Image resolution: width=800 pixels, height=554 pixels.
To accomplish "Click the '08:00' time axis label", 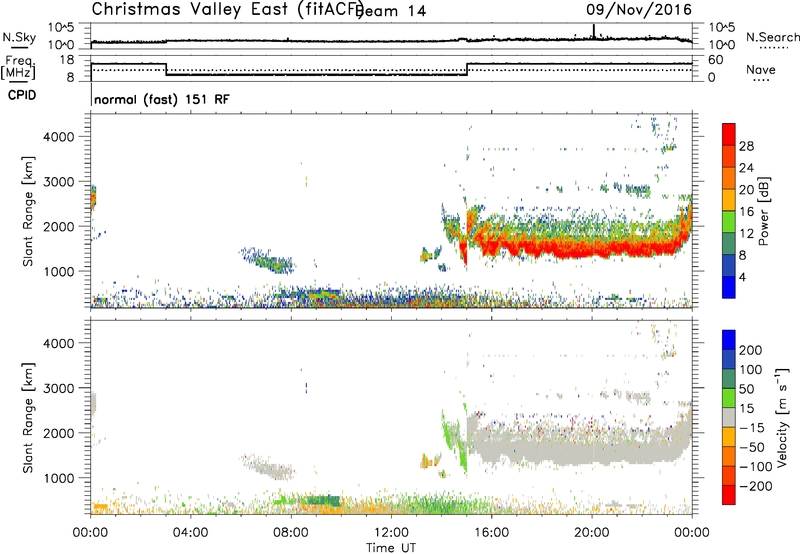I will pyautogui.click(x=291, y=533).
